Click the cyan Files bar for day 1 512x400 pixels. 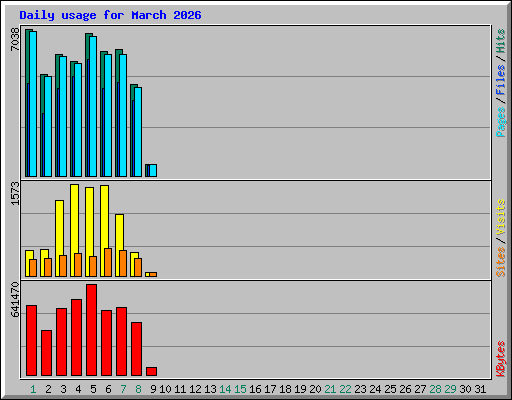click(33, 104)
